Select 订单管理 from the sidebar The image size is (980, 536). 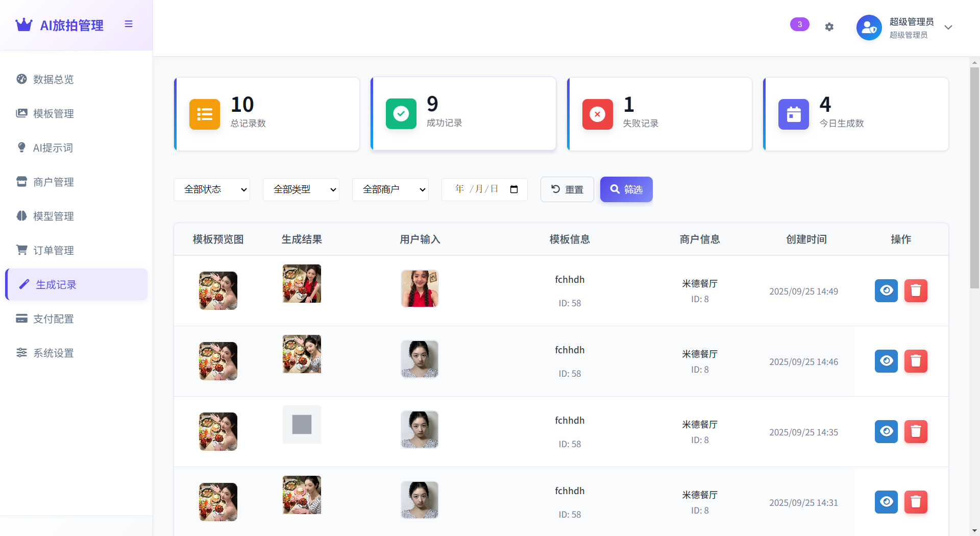(53, 250)
